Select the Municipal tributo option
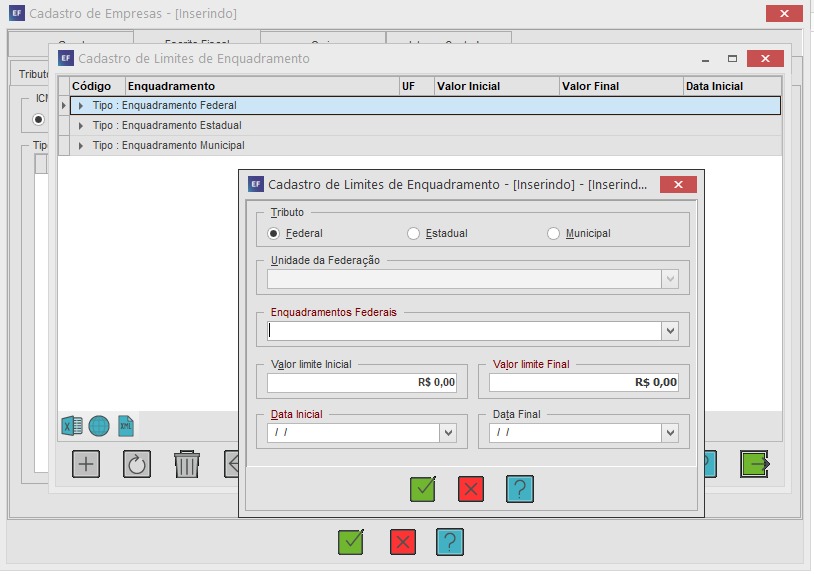 [553, 234]
